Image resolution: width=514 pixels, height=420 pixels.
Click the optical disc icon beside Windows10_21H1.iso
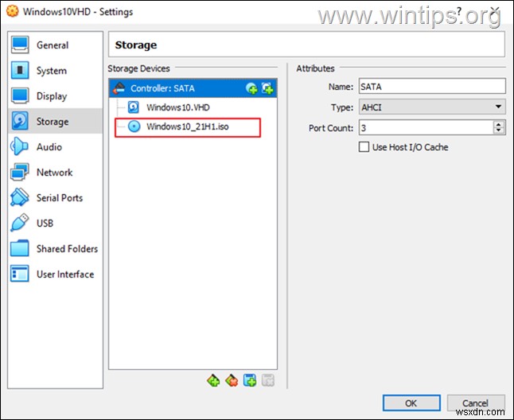click(x=134, y=126)
